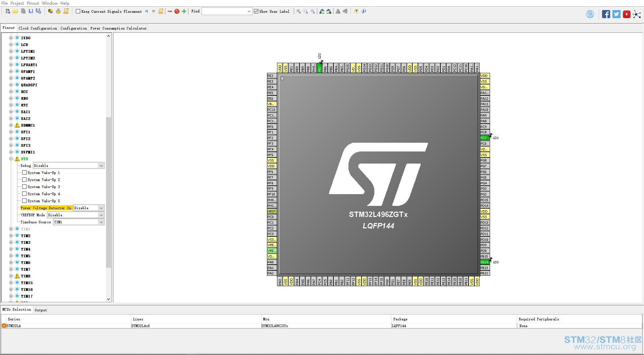Click the red minus icon in toolbar
This screenshot has width=644, height=355.
pos(170,11)
